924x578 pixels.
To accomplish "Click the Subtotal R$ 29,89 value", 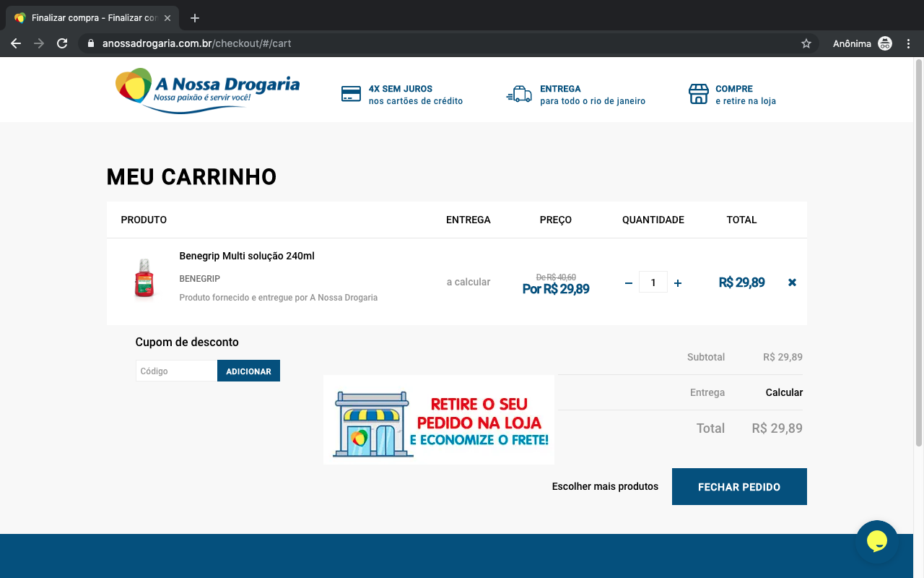I will tap(783, 357).
